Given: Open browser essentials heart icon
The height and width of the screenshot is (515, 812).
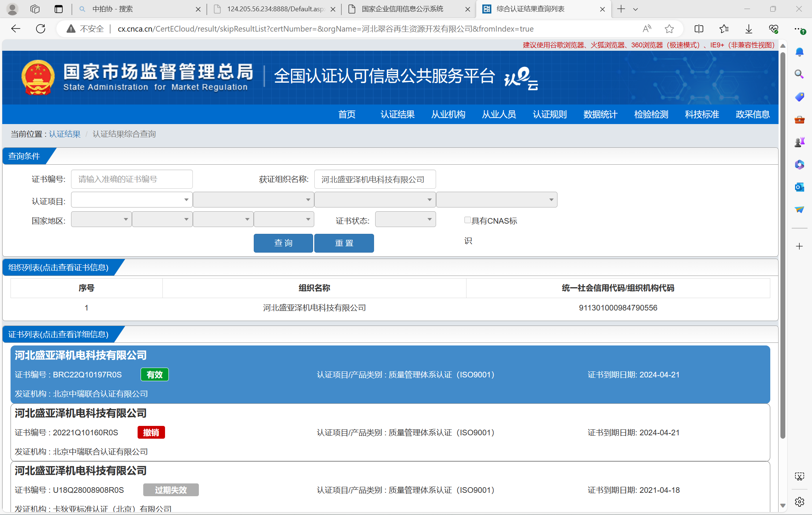Looking at the screenshot, I should (773, 29).
